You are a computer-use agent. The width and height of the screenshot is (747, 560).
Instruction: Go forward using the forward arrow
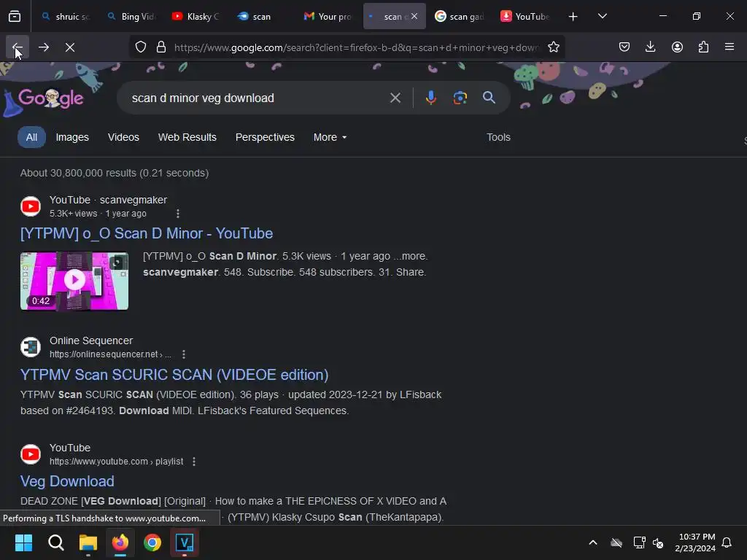pyautogui.click(x=44, y=47)
